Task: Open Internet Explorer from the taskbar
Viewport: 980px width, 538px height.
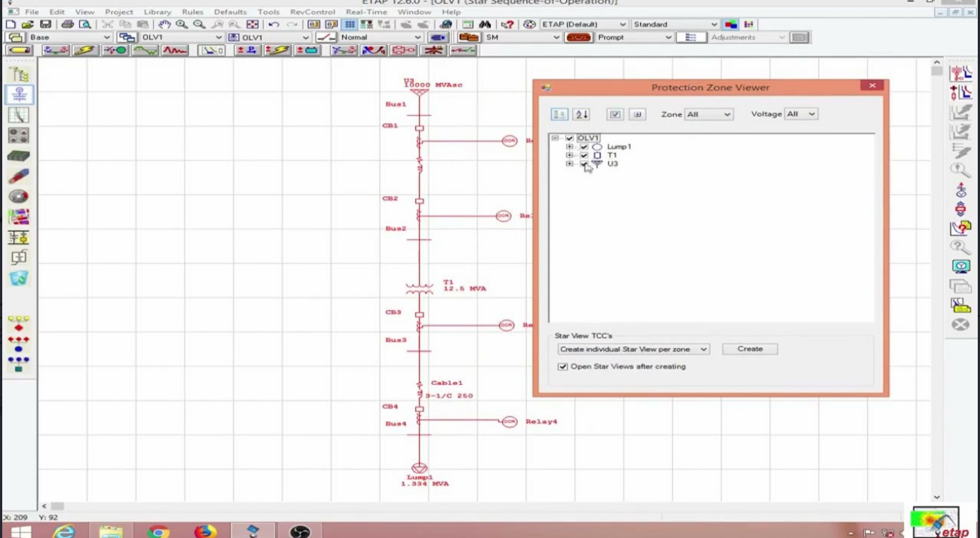Action: (64, 532)
